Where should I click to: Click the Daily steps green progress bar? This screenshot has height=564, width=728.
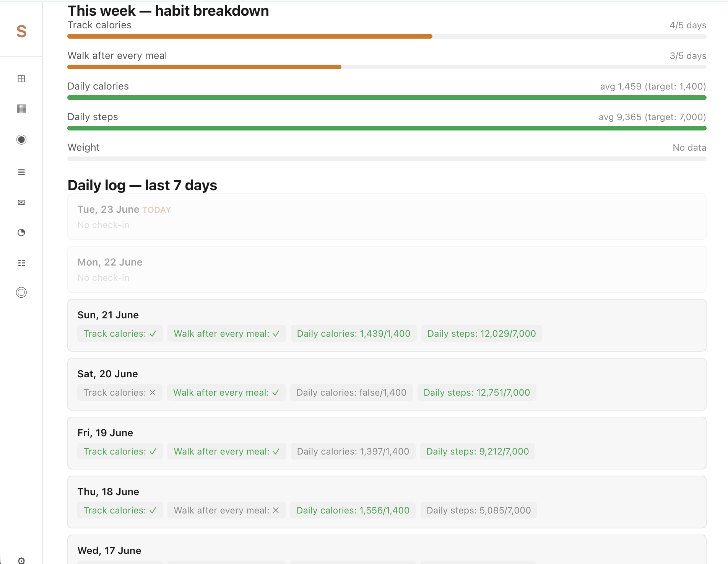(x=387, y=128)
